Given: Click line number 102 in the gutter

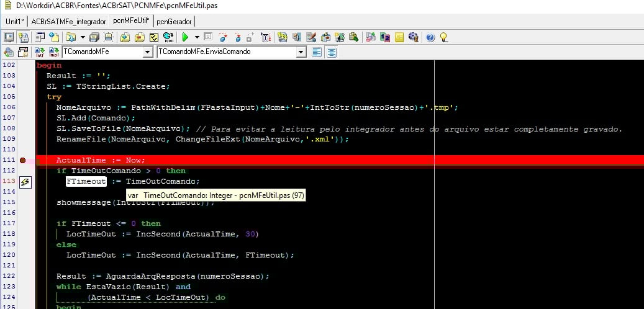Looking at the screenshot, I should coord(9,65).
